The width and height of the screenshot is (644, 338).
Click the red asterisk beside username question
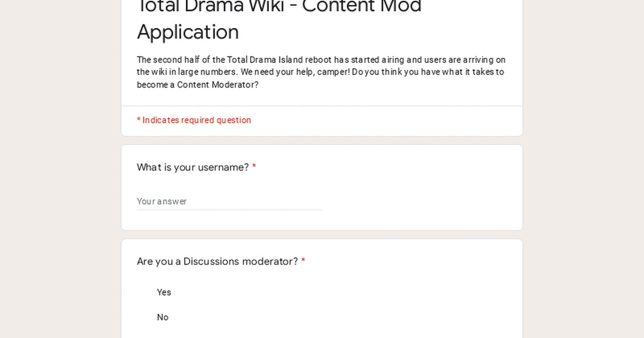pos(253,167)
